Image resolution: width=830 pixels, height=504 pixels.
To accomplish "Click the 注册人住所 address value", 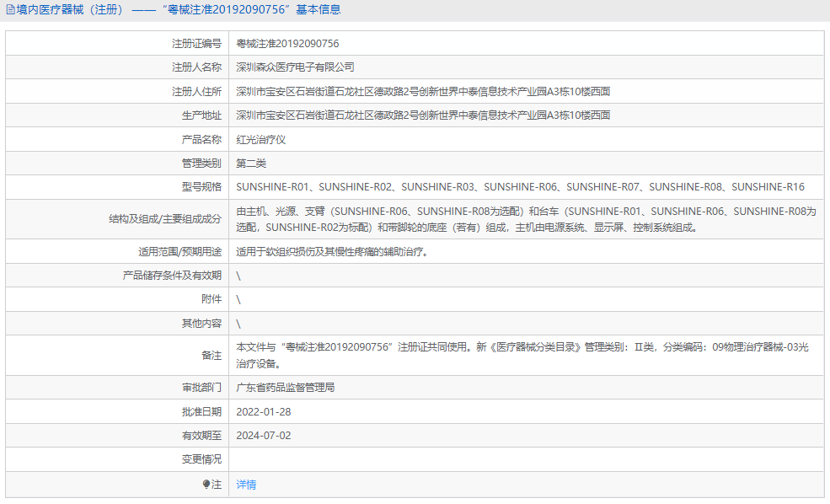I will coord(423,92).
